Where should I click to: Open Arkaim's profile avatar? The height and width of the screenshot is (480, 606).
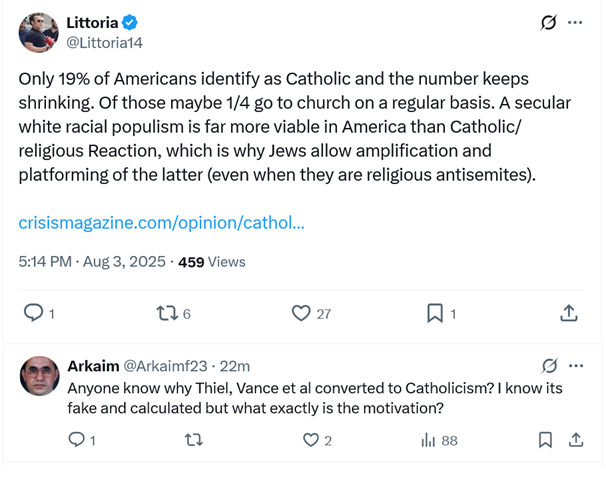point(38,375)
